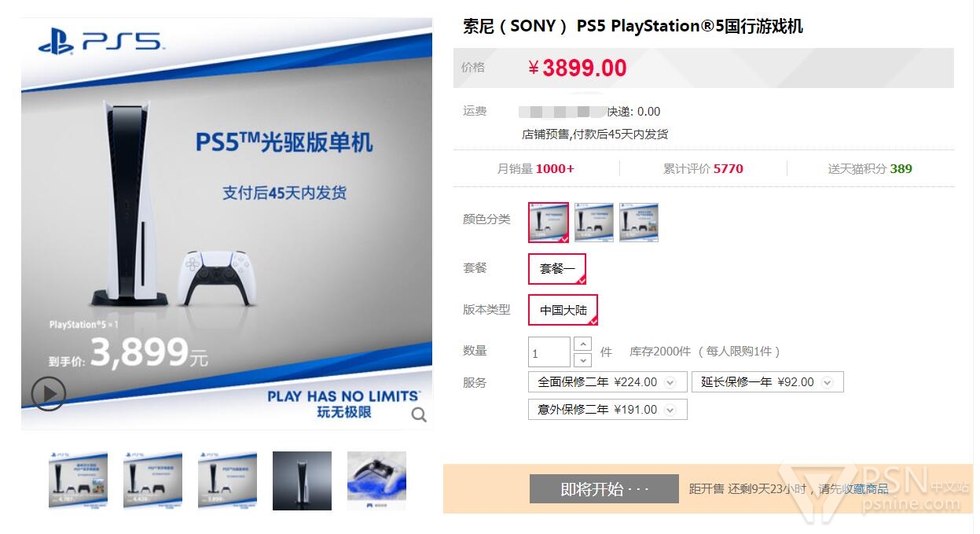Click the magnifier zoom icon on image
Viewport: 980px width, 534px height.
pyautogui.click(x=419, y=414)
